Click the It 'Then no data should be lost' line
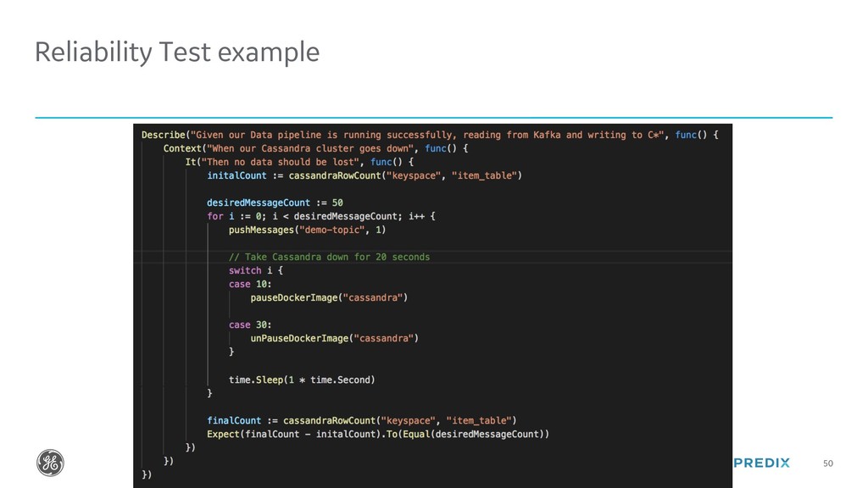 (x=299, y=162)
